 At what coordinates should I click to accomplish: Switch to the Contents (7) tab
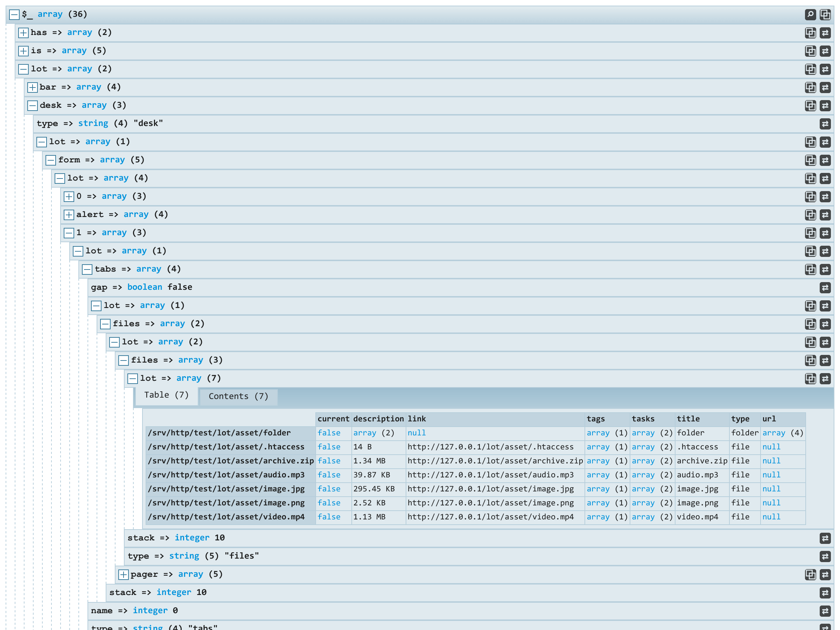click(x=238, y=397)
